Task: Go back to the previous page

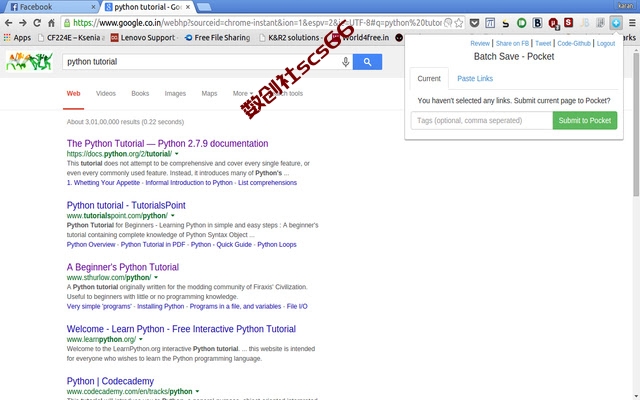Action: pyautogui.click(x=8, y=23)
